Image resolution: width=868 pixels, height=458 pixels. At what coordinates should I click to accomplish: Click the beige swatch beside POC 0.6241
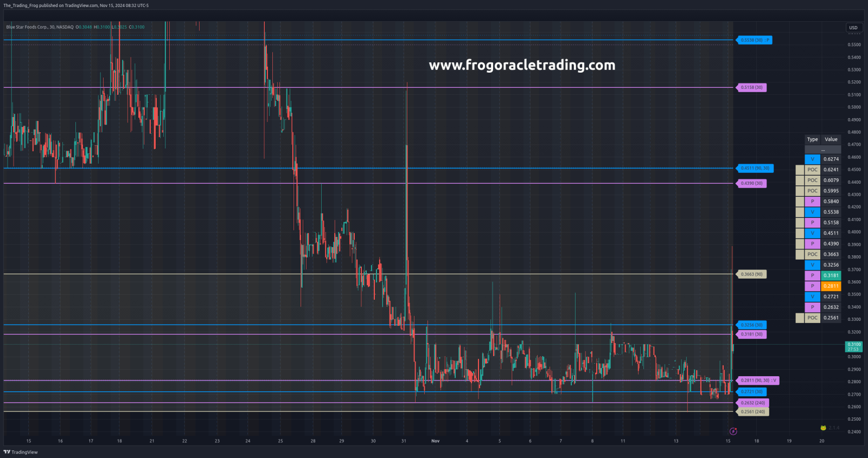click(800, 170)
